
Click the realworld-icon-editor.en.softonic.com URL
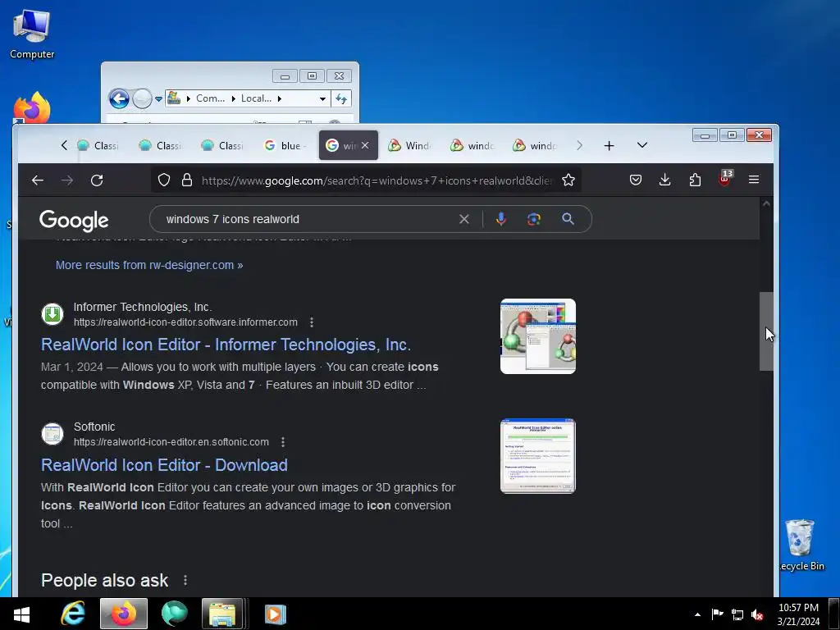pyautogui.click(x=171, y=442)
